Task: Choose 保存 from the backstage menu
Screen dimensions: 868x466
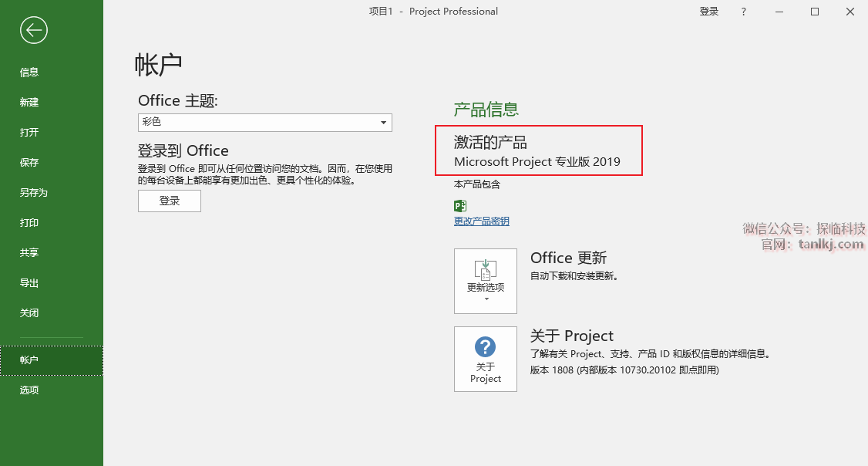Action: (29, 162)
